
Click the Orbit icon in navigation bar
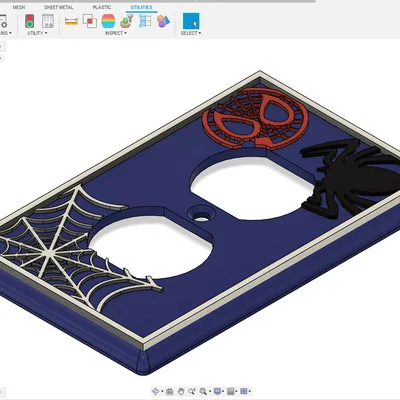click(x=155, y=391)
